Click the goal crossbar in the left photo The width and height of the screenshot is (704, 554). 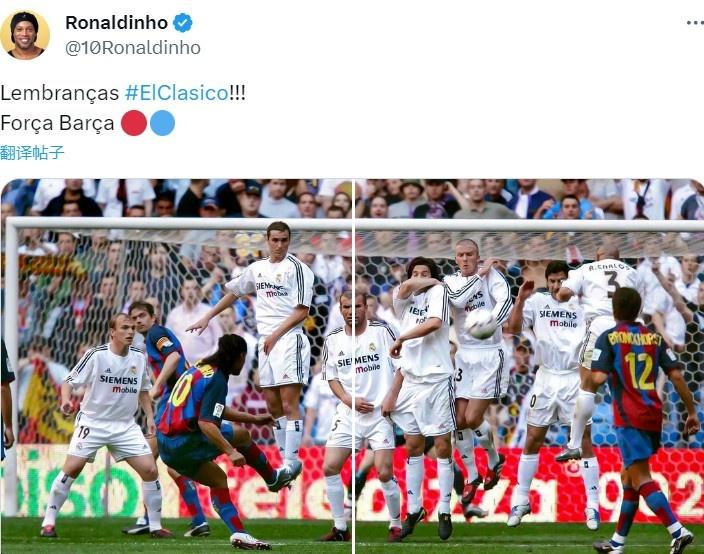tap(180, 224)
